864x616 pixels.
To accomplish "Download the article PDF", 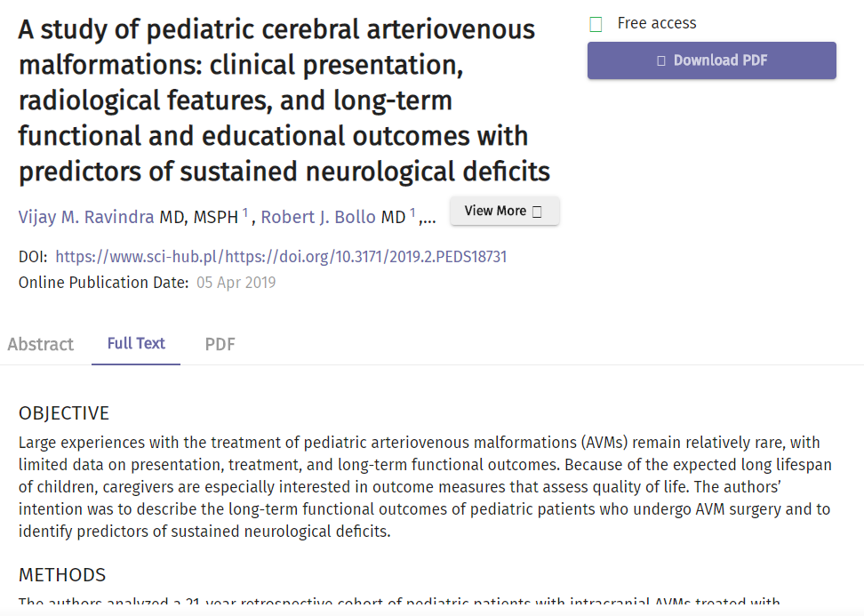I will 711,60.
